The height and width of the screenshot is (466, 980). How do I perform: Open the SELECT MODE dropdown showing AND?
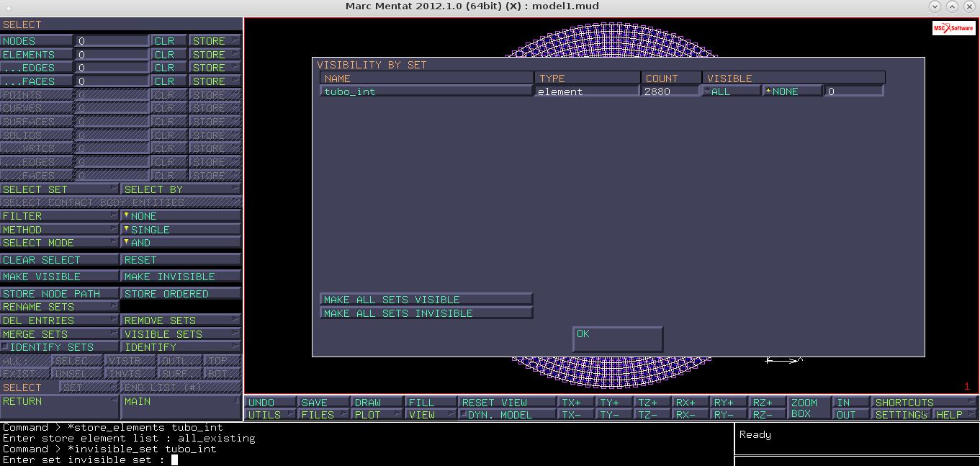(x=180, y=243)
